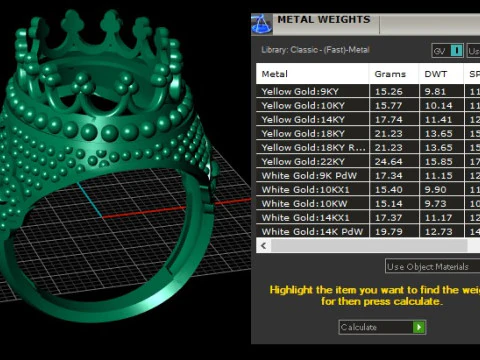This screenshot has height=360, width=480.
Task: Select the Yellow Gold:10KY row
Action: pyautogui.click(x=368, y=105)
